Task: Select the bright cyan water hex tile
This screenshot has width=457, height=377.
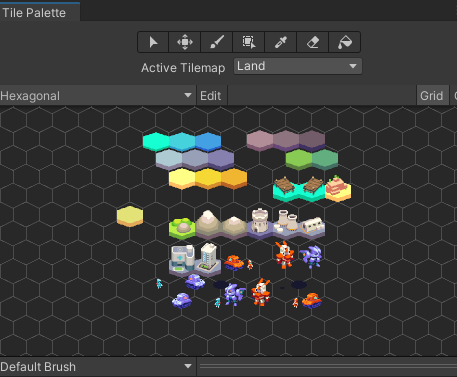Action: tap(156, 142)
